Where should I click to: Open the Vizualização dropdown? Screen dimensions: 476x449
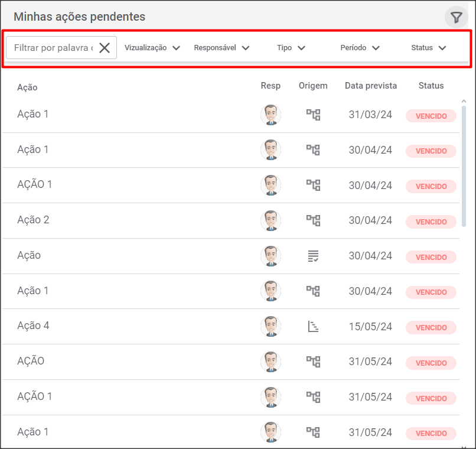point(152,48)
